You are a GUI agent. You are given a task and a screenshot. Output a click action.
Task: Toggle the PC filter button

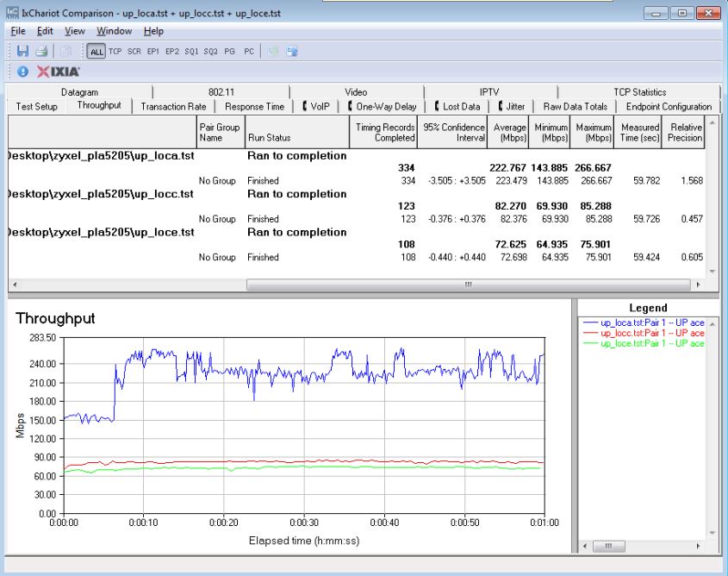(x=249, y=52)
